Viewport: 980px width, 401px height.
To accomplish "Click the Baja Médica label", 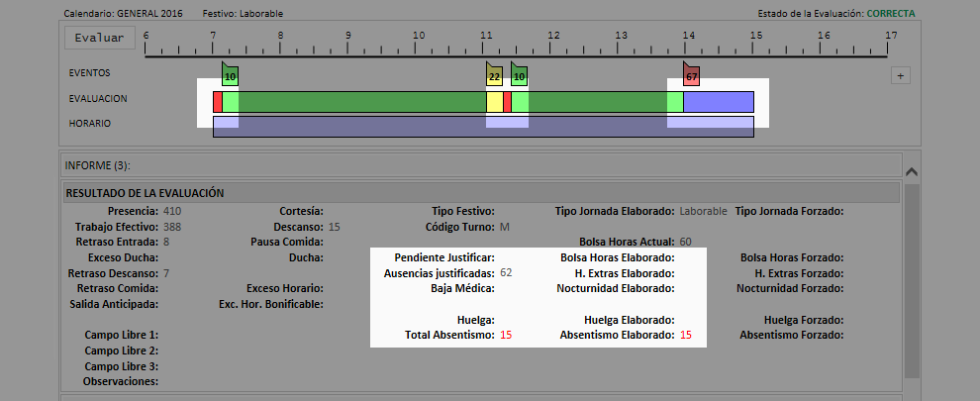I will pos(463,288).
